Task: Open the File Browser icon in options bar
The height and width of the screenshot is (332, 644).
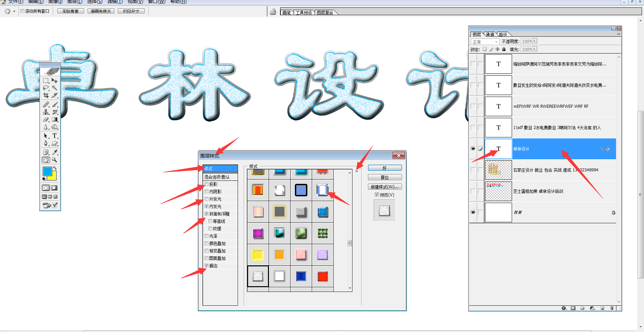Action: pos(273,12)
